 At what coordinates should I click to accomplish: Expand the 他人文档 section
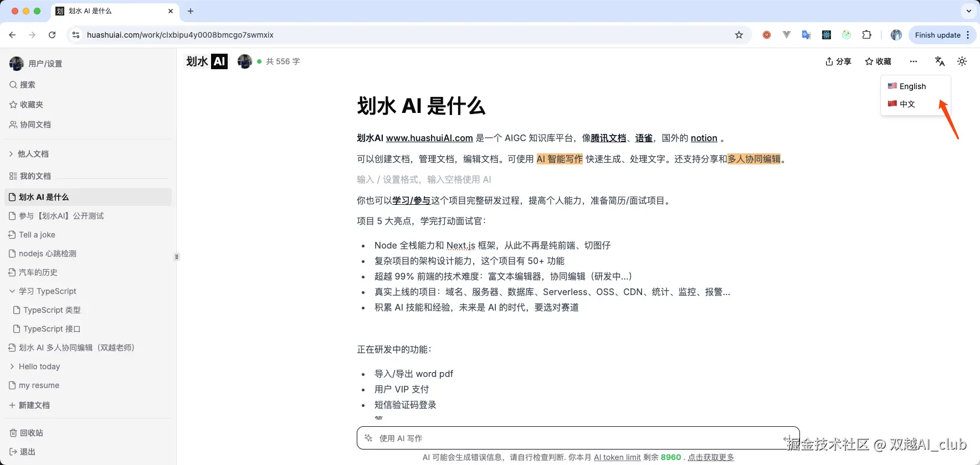pyautogui.click(x=29, y=154)
